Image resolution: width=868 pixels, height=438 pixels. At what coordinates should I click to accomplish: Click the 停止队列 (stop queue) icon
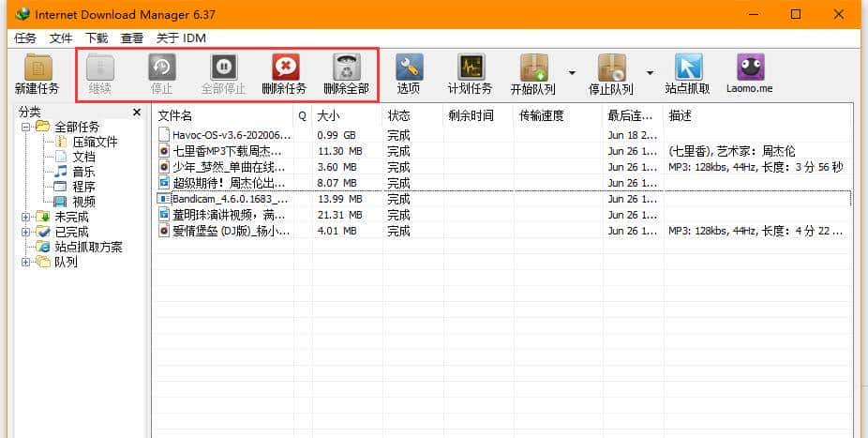coord(612,68)
